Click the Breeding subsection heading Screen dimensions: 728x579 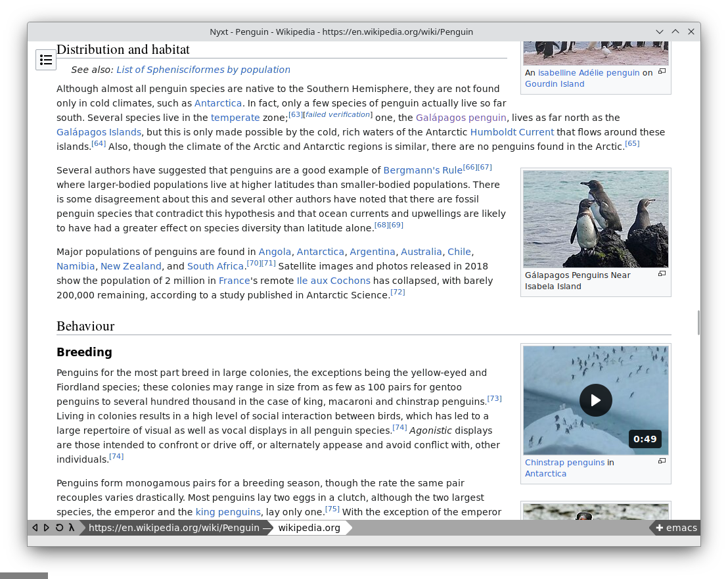(x=84, y=352)
